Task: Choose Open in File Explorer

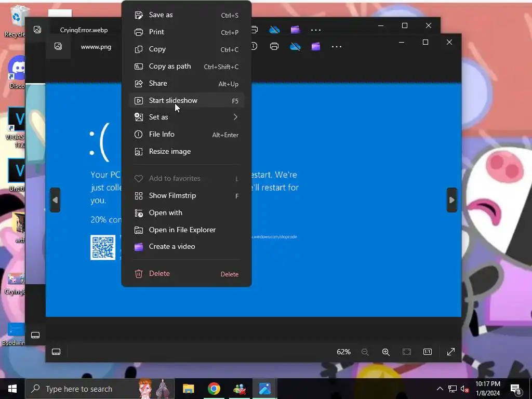Action: pos(187,230)
